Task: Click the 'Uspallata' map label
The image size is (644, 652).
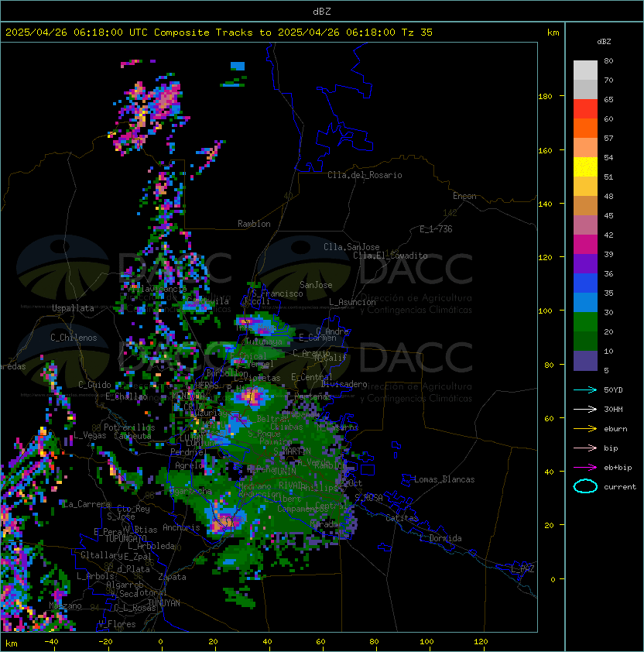Action: coord(73,308)
